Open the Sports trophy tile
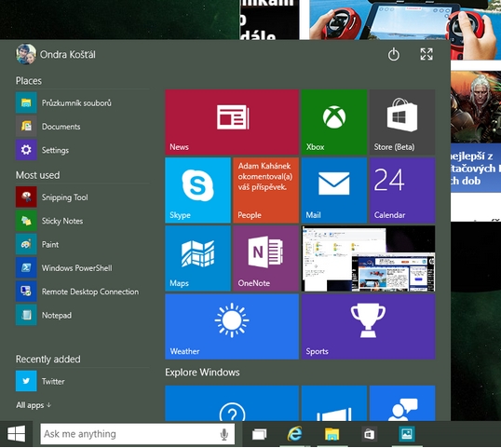 pyautogui.click(x=368, y=327)
